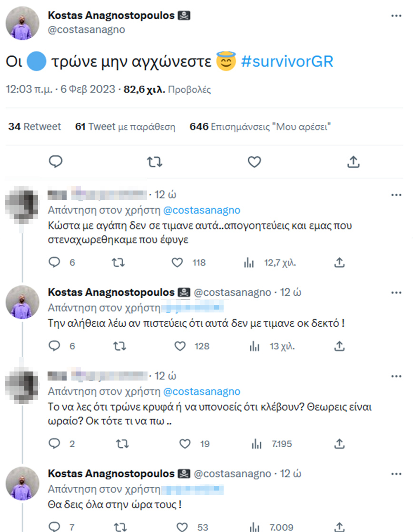Reply to the main tweet

point(56,162)
